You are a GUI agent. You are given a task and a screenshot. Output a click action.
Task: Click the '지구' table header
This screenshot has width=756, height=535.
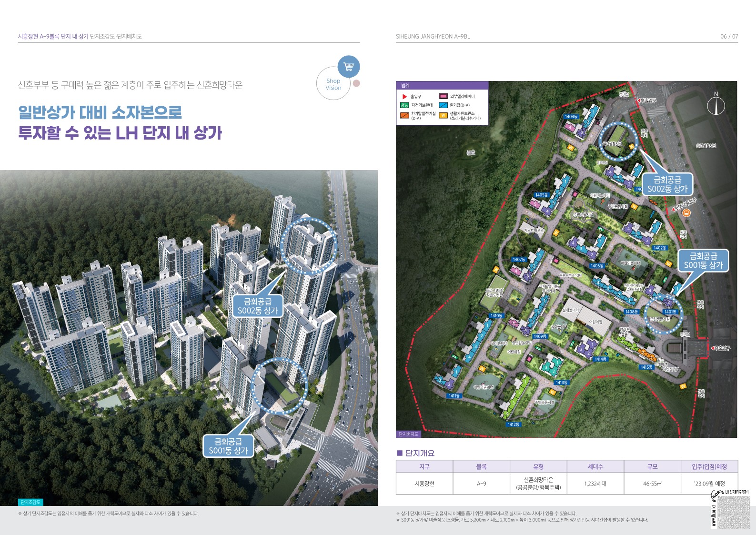(424, 467)
